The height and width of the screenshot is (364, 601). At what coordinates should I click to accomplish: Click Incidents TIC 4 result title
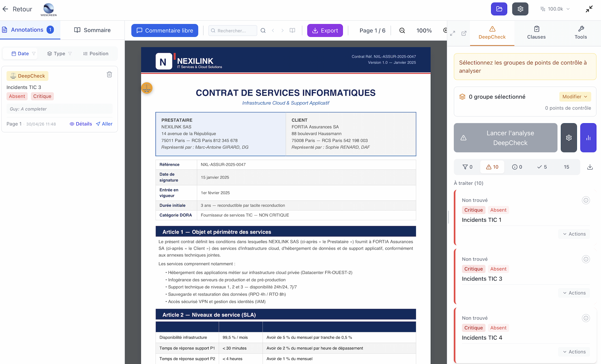tap(482, 338)
